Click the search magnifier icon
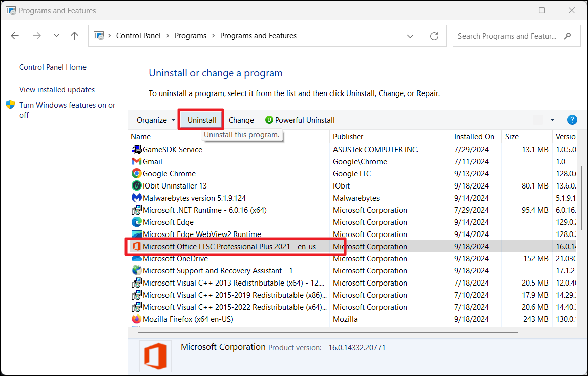 coord(568,36)
